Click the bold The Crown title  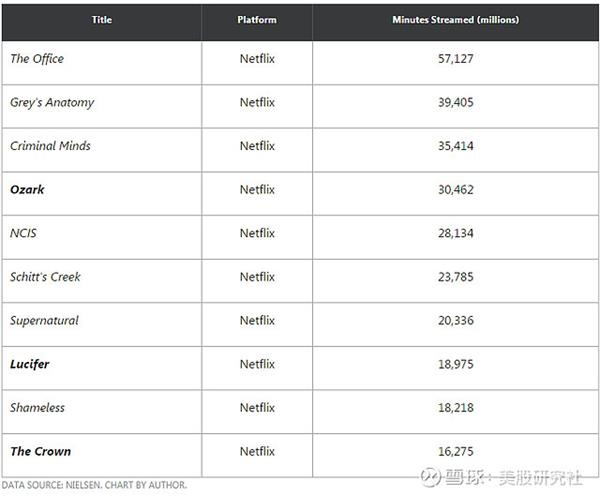click(41, 451)
